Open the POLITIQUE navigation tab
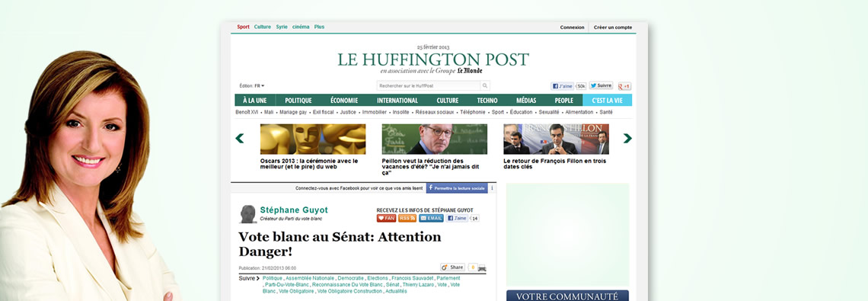 [298, 101]
